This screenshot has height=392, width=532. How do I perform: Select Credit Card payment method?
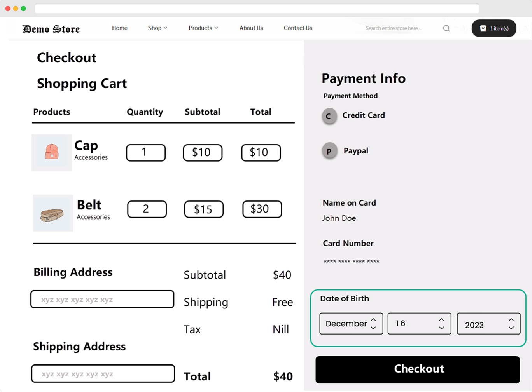point(329,116)
